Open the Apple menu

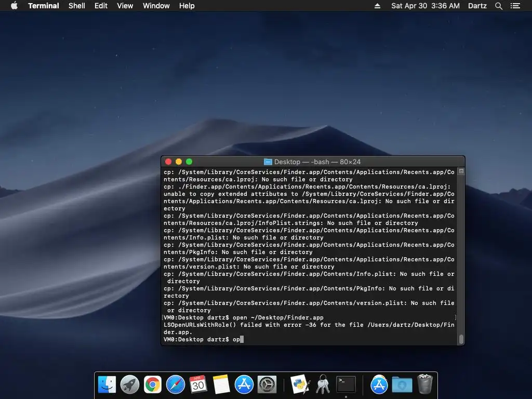[x=14, y=6]
